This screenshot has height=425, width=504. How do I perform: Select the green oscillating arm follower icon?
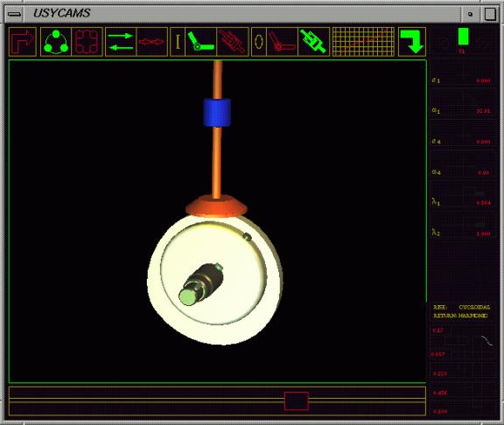click(201, 42)
